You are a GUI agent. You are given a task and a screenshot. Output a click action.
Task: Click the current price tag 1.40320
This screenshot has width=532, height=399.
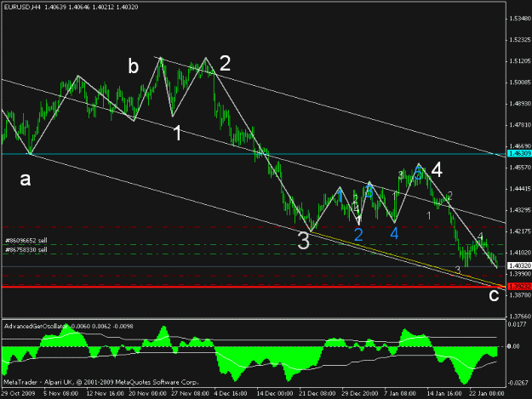click(x=519, y=265)
